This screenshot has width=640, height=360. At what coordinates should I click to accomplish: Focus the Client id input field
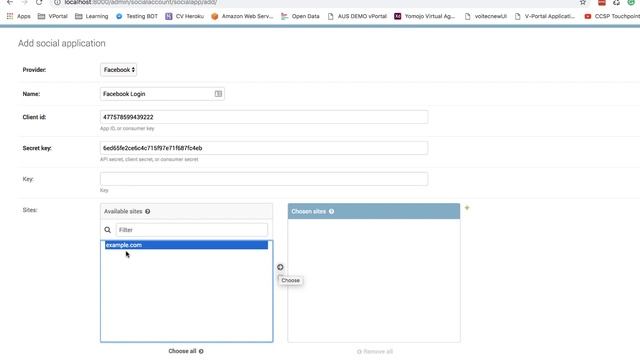tap(264, 117)
